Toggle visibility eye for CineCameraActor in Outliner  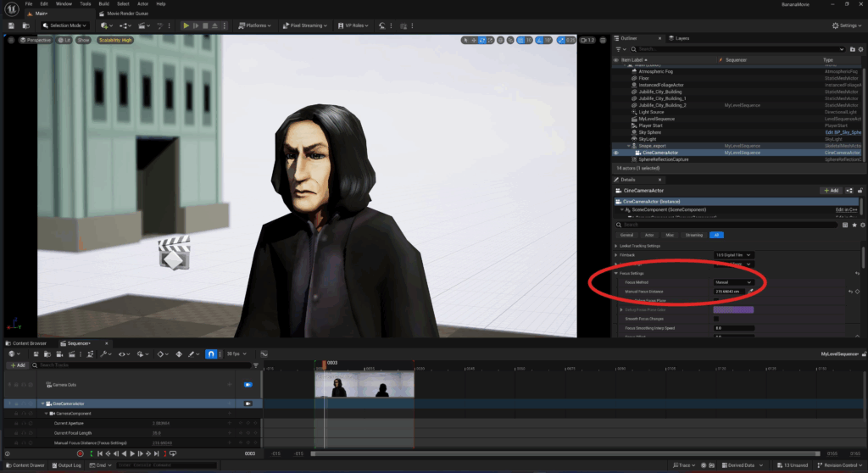[616, 153]
